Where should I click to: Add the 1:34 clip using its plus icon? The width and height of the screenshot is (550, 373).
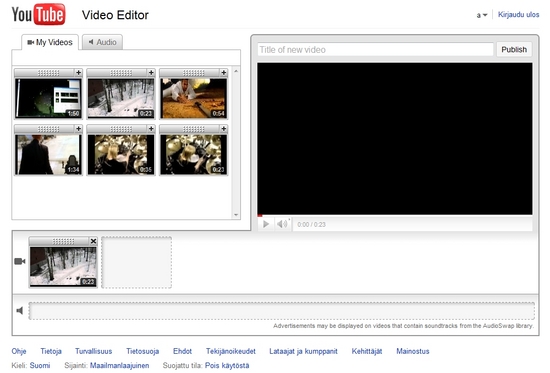pyautogui.click(x=79, y=129)
